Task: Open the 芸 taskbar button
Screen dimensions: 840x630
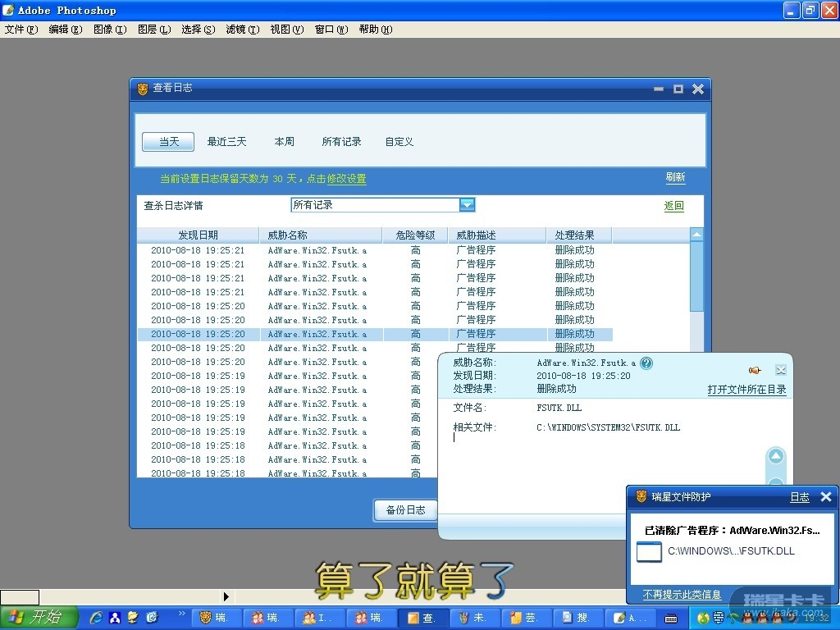Action: [x=527, y=619]
